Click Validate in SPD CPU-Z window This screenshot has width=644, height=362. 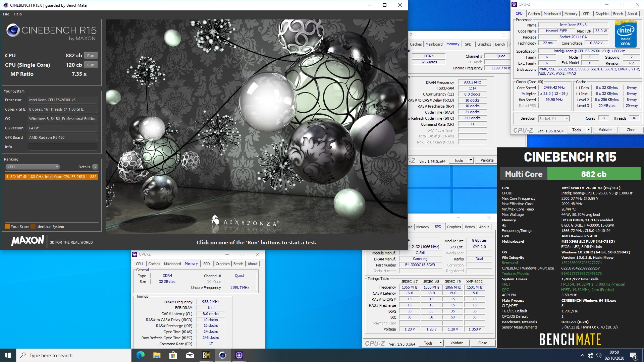pyautogui.click(x=457, y=343)
